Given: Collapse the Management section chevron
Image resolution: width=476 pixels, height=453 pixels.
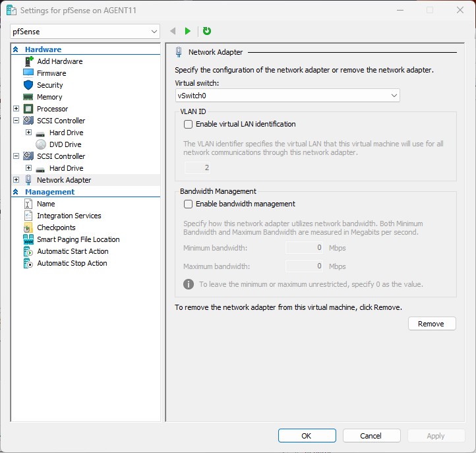Looking at the screenshot, I should [x=16, y=192].
